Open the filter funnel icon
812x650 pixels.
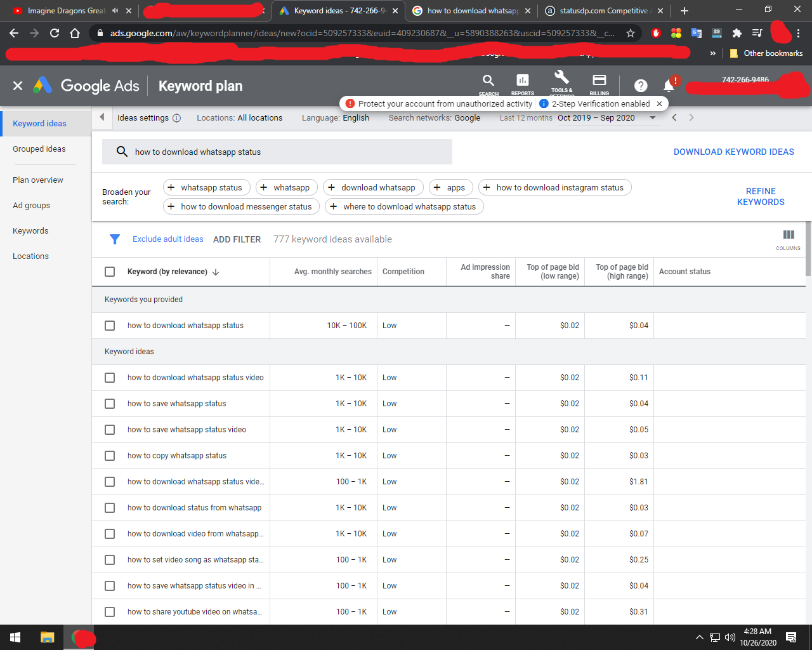coord(115,239)
